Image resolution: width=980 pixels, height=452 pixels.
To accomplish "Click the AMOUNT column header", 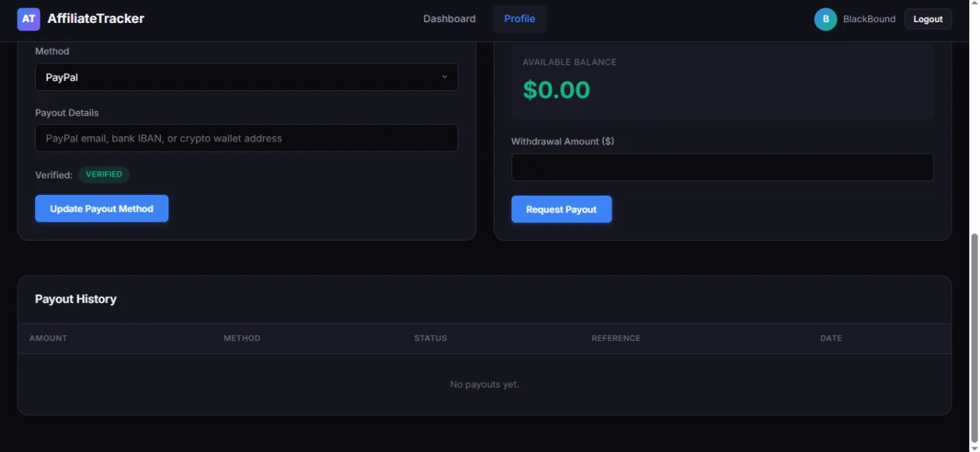I will coord(48,338).
